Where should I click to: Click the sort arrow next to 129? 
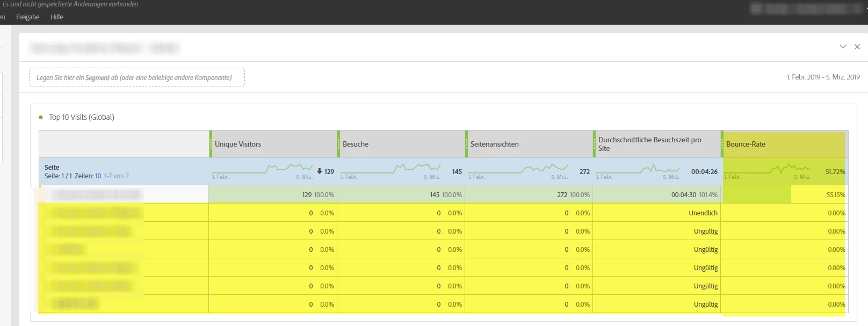(320, 171)
